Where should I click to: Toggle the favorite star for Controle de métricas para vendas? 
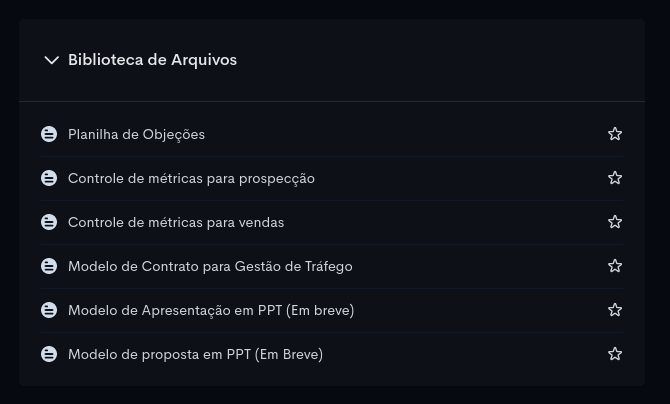click(x=615, y=222)
